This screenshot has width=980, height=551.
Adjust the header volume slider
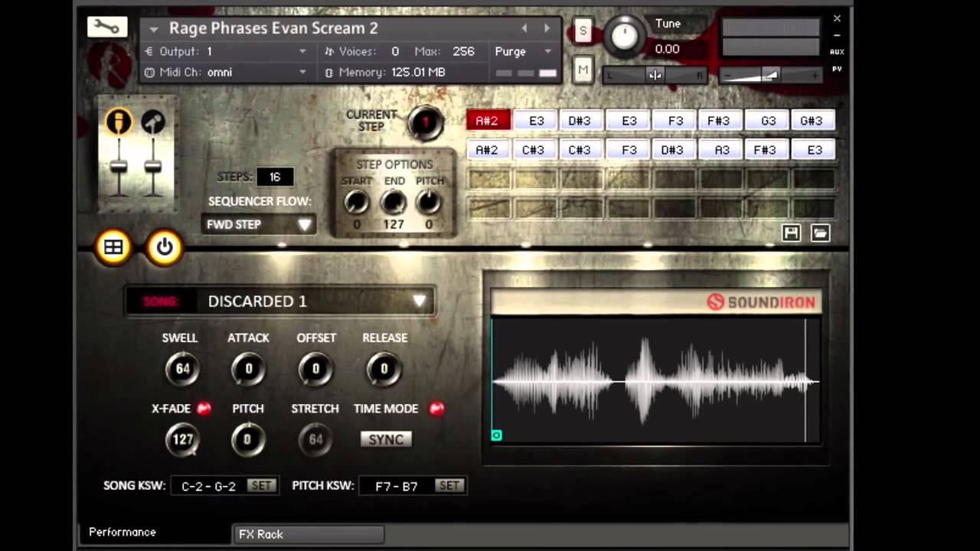770,75
